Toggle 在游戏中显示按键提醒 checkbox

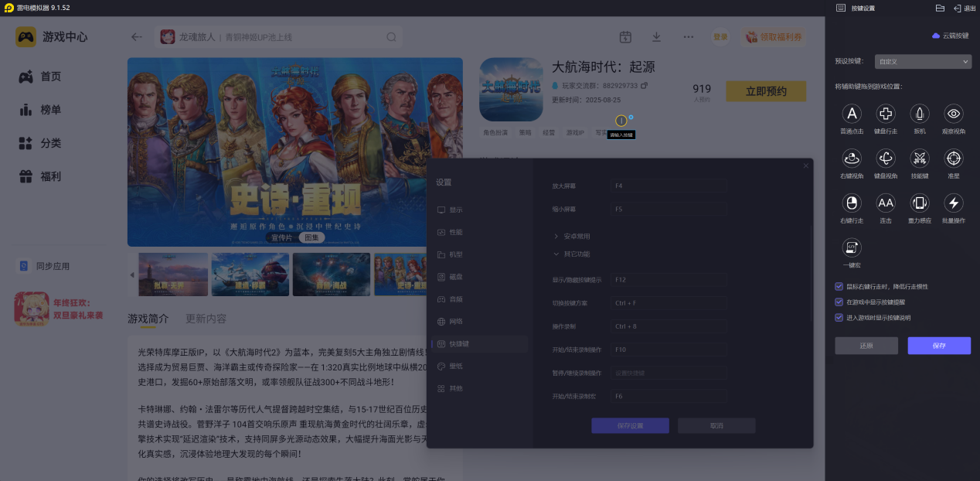tap(839, 302)
